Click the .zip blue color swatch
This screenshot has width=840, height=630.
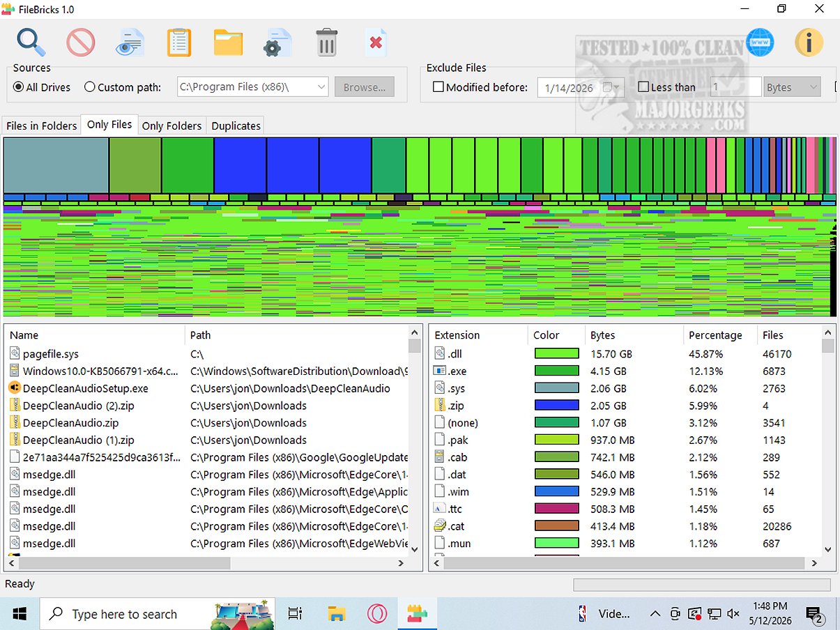(556, 406)
